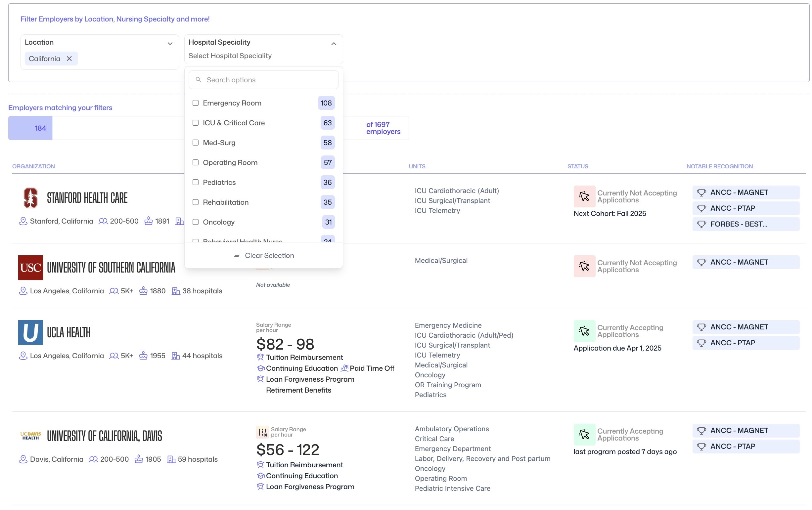Click the STATUS column header
Screen dimensions: 812x510
coord(578,166)
